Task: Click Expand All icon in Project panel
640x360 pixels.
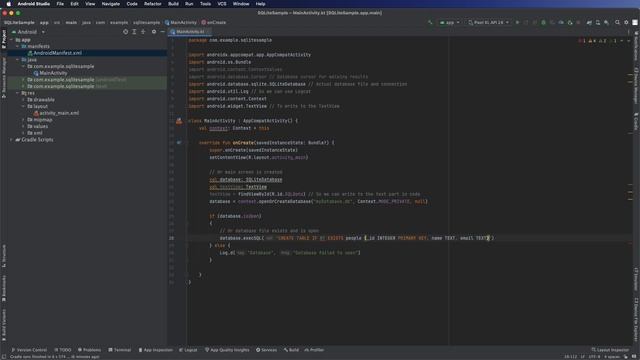Action: pos(134,31)
